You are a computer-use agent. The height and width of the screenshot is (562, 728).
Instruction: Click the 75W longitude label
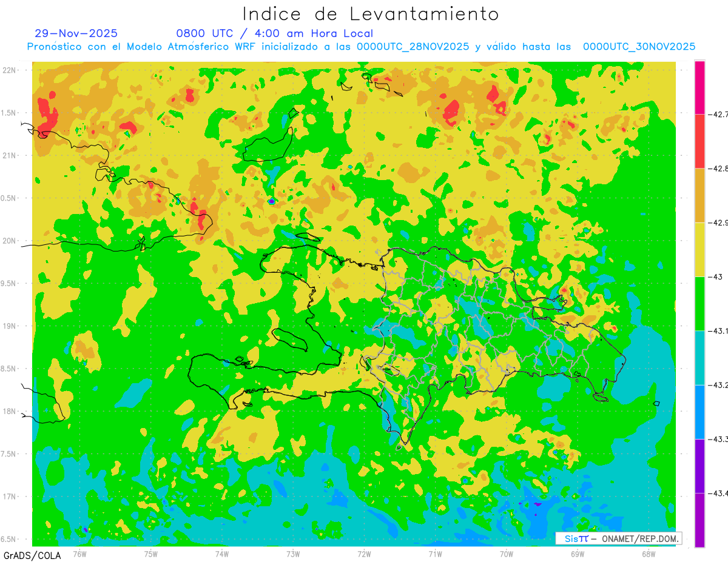click(150, 554)
